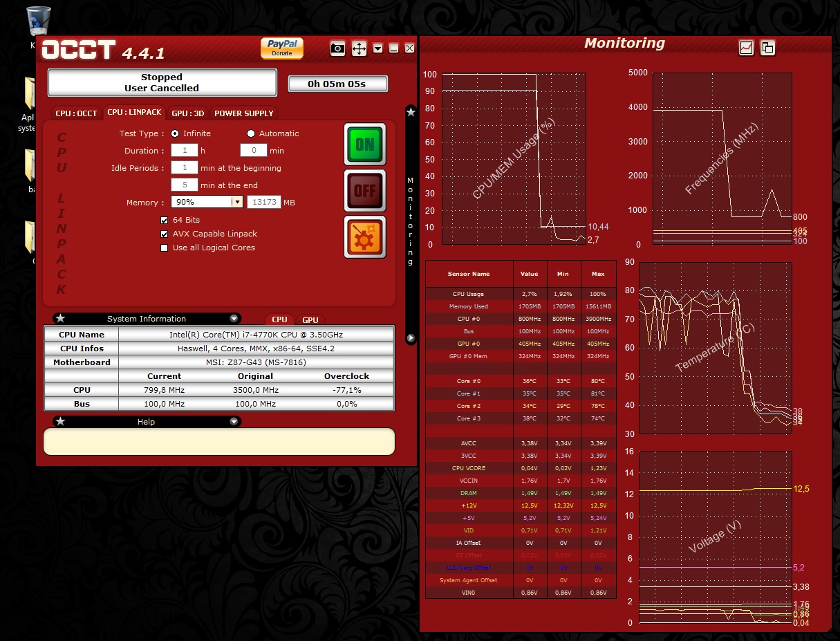Toggle the 64 Bits checkbox

pos(165,220)
